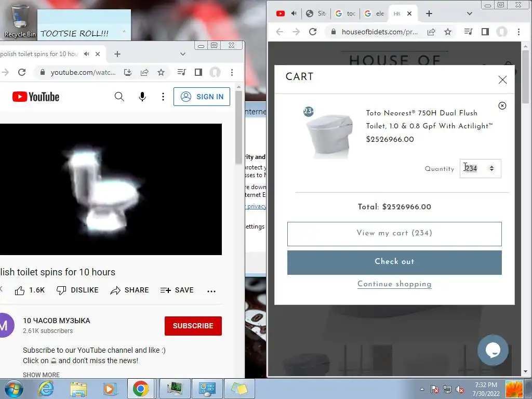Open more actions ellipsis under video
This screenshot has height=399, width=532.
[x=211, y=291]
